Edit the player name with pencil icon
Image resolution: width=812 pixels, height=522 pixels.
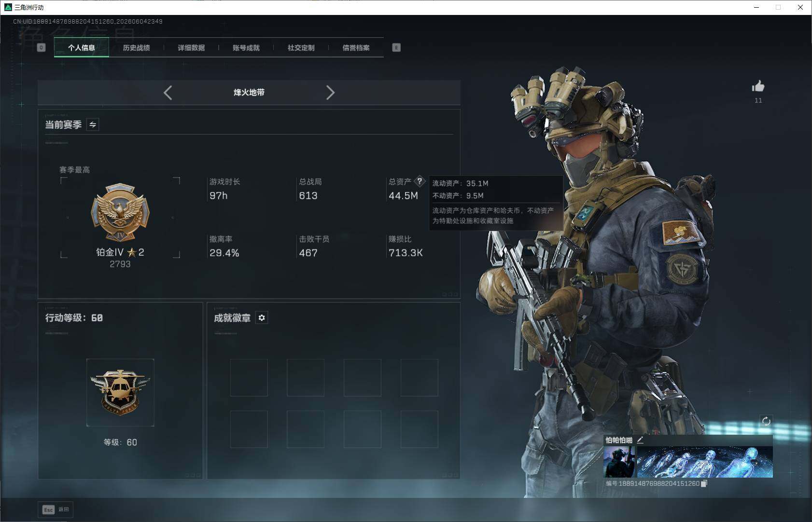(640, 440)
